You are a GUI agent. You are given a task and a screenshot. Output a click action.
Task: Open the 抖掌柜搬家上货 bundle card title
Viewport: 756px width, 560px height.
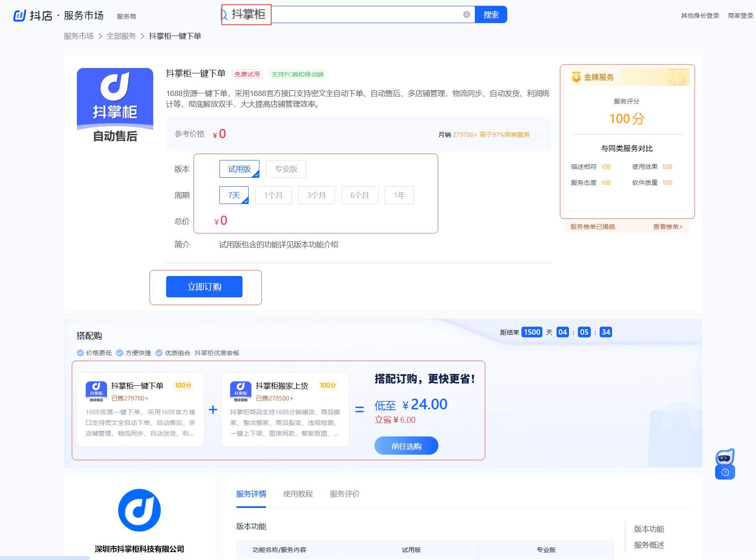(282, 386)
